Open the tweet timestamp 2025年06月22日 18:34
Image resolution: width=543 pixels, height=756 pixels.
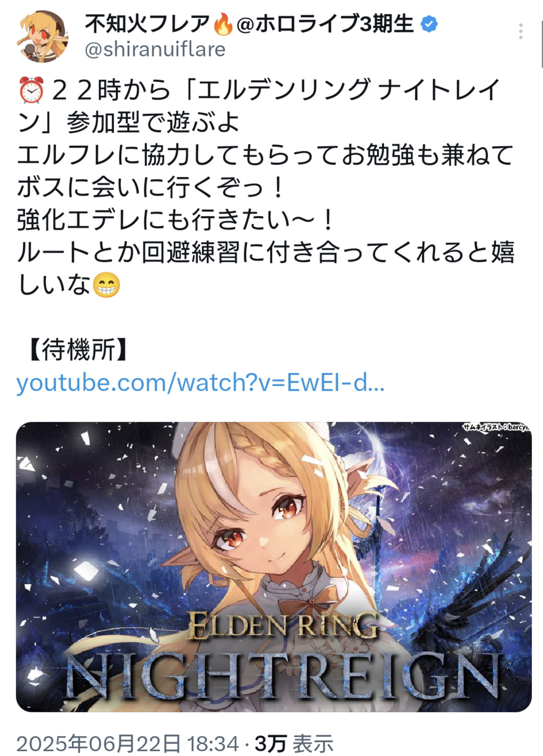pyautogui.click(x=128, y=744)
